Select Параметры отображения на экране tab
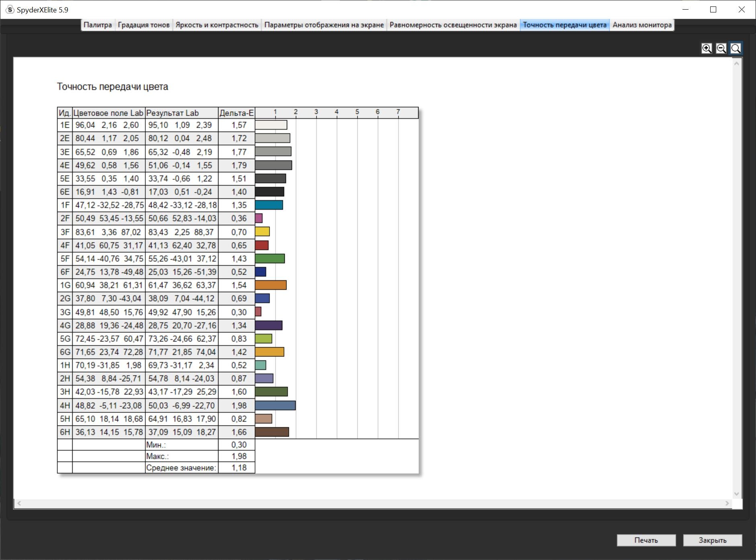Viewport: 756px width, 560px height. (324, 25)
